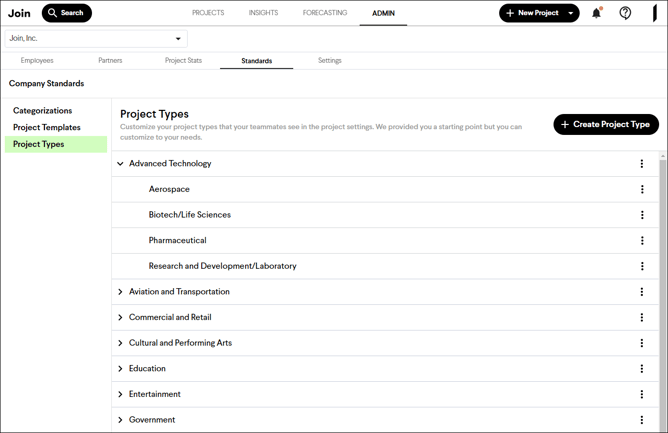Open the notifications bell icon
Screen dimensions: 668x433
596,13
